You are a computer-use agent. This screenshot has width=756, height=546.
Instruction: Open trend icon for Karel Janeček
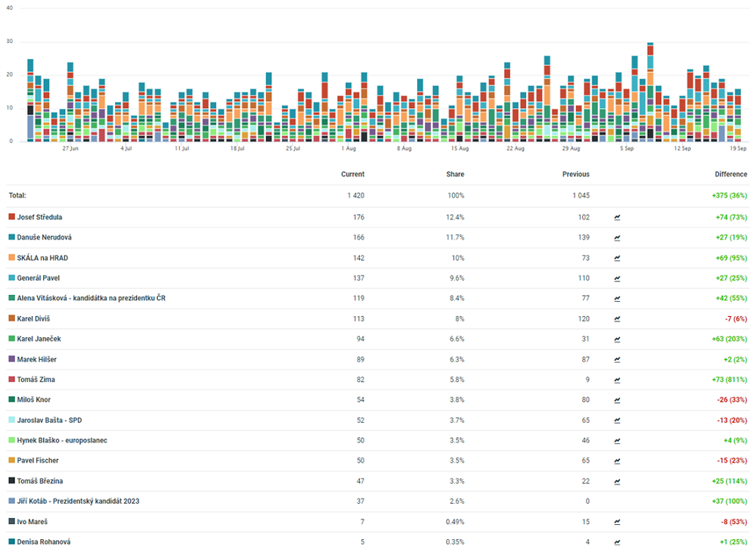click(618, 340)
